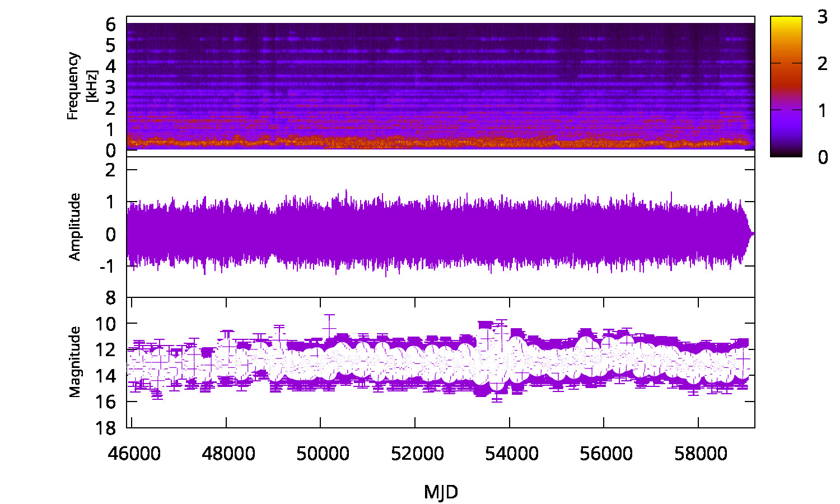Select the 54000 tick label on x-axis
The width and height of the screenshot is (840, 504).
[512, 453]
